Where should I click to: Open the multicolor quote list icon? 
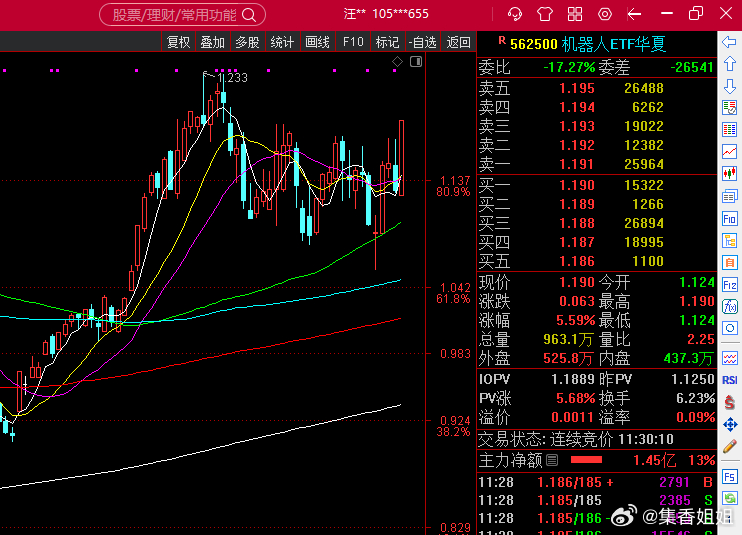pyautogui.click(x=729, y=130)
